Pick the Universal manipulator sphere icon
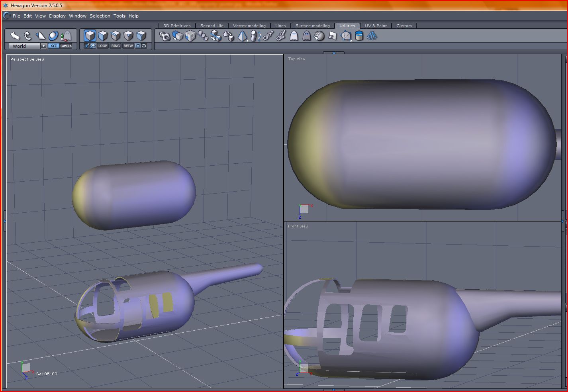568x392 pixels. [53, 36]
